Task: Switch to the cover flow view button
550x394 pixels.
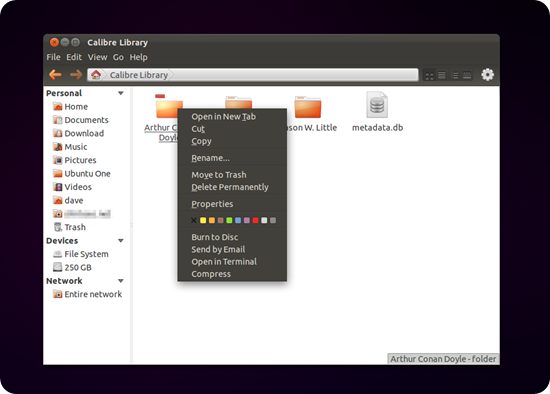Action: click(467, 75)
